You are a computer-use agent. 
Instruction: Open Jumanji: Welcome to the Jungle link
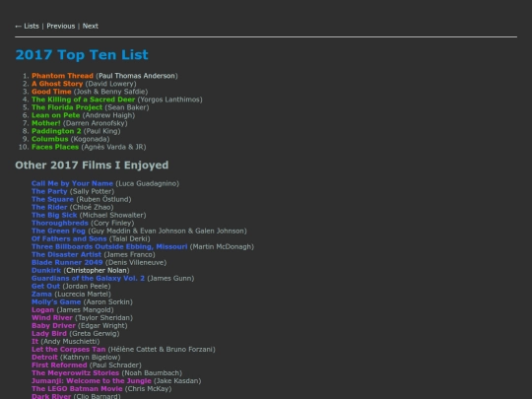(x=92, y=381)
